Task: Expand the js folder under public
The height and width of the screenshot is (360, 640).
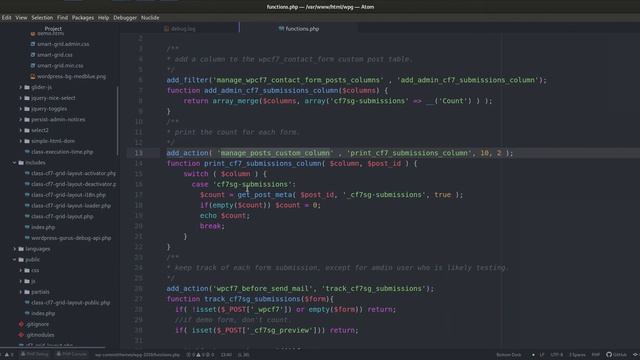Action: [x=20, y=281]
